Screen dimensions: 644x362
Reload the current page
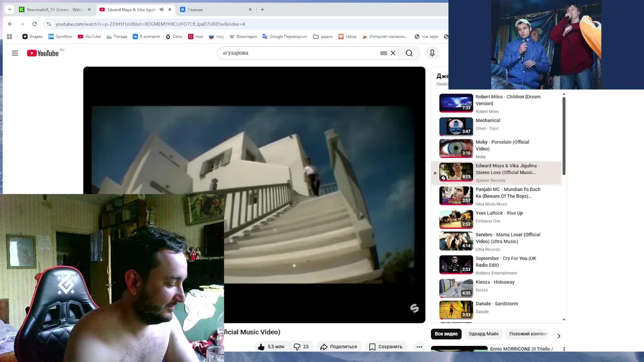pos(34,24)
